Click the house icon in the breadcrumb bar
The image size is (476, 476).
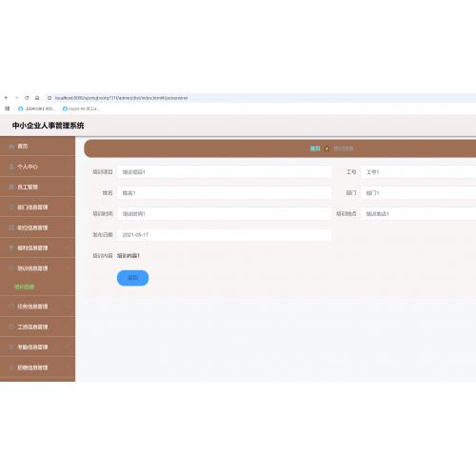327,149
